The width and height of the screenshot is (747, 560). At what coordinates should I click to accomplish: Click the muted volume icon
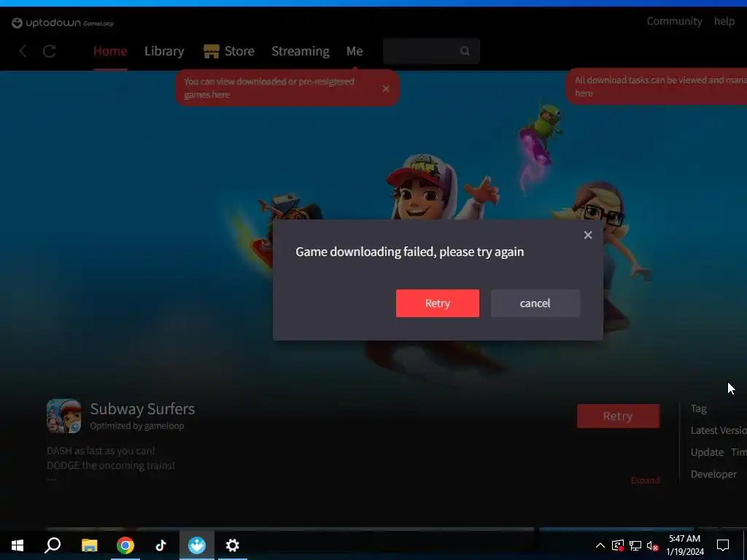click(x=653, y=545)
